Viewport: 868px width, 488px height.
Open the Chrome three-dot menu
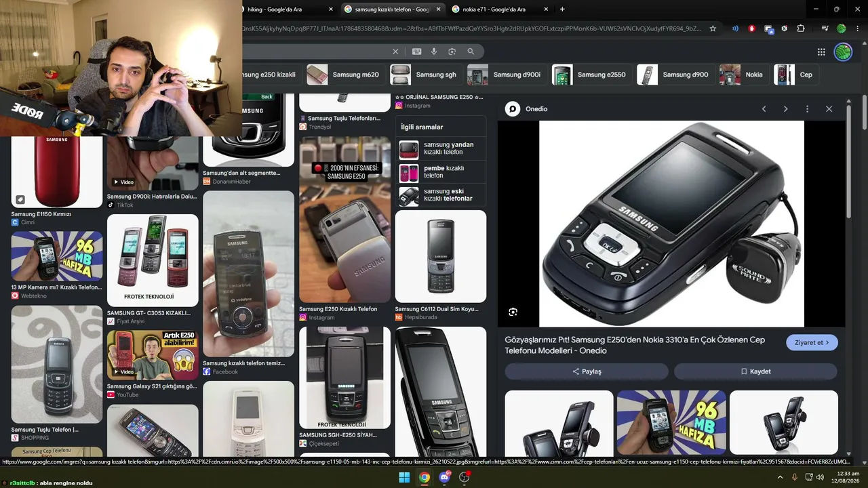857,28
